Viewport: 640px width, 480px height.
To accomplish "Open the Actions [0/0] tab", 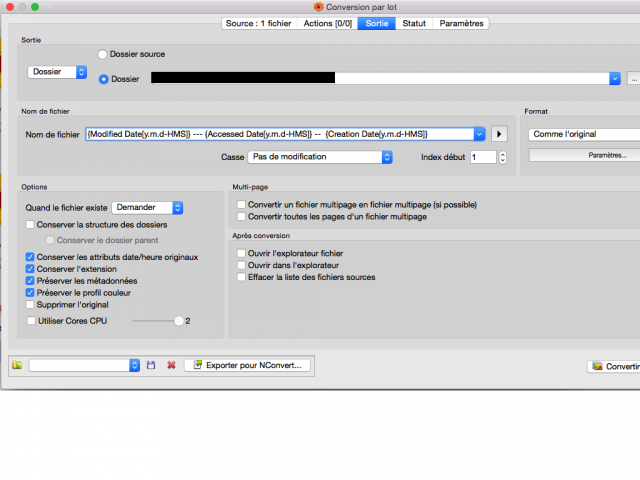I will tap(327, 23).
